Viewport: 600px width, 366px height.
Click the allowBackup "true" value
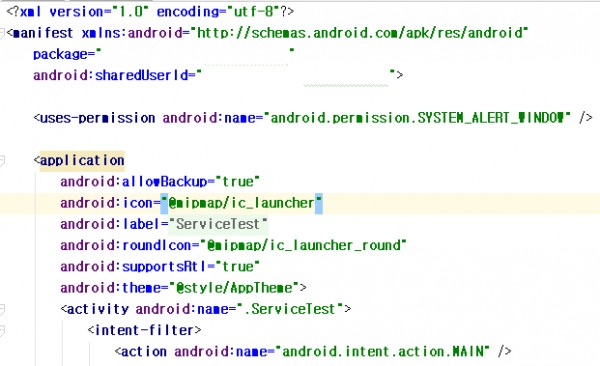238,181
